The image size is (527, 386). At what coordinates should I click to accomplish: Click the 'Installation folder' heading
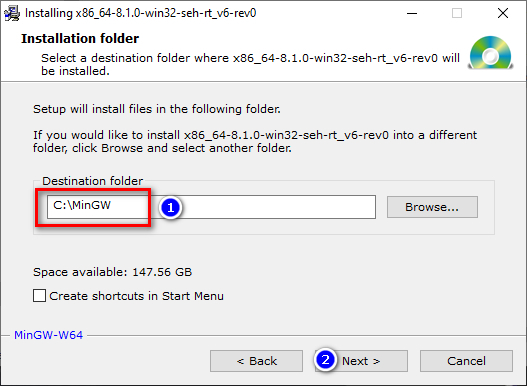80,39
